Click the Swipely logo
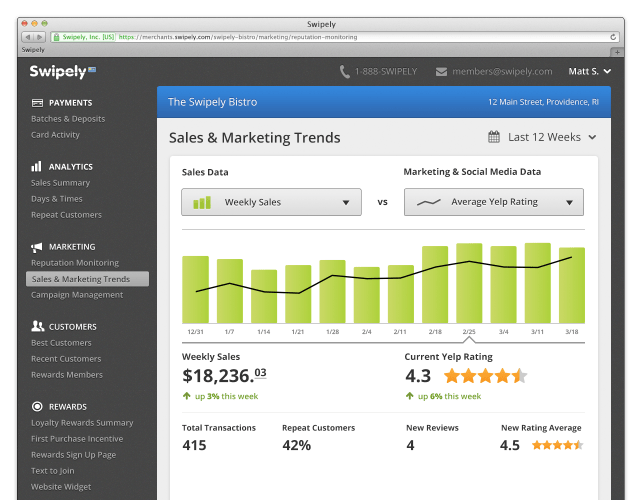 (57, 71)
